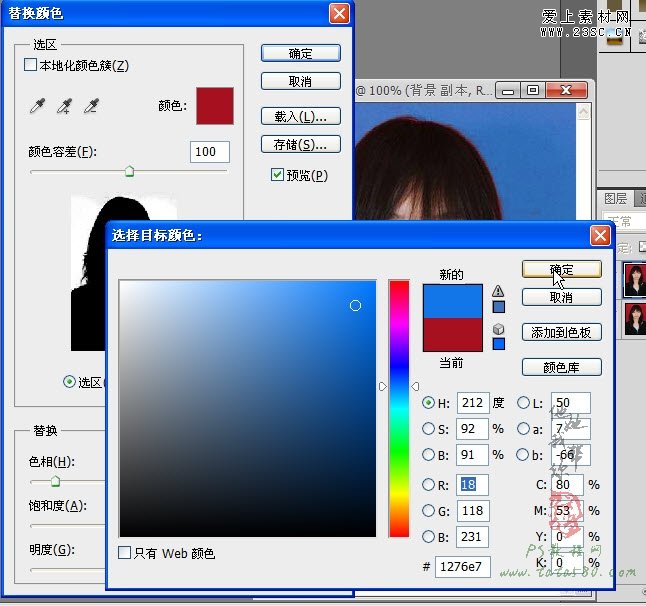Viewport: 646px width, 606px height.
Task: Click the out-of-gamut warning triangle icon
Action: [498, 291]
